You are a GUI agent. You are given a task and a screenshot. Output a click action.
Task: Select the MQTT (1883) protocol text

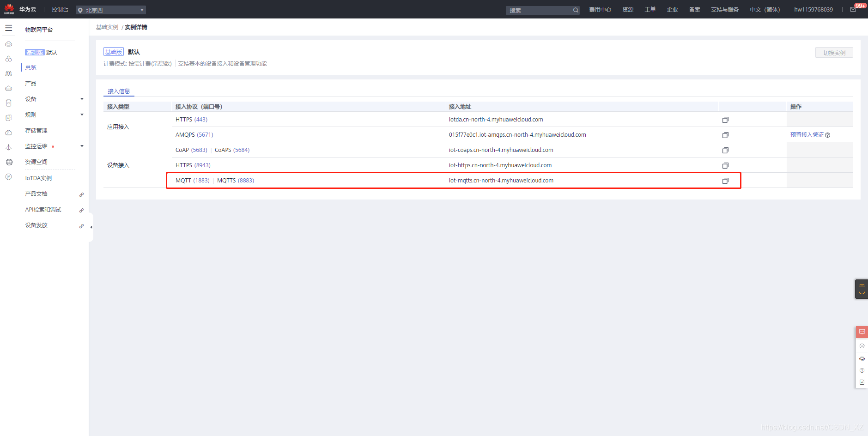(193, 181)
